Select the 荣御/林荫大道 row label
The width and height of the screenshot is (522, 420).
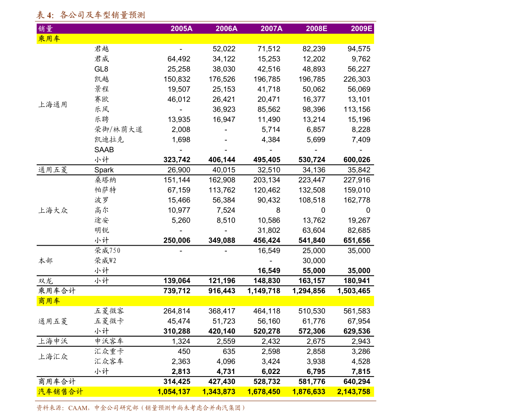[119, 130]
